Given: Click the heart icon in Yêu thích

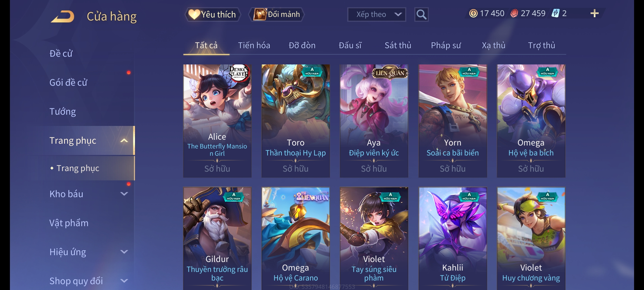Looking at the screenshot, I should (x=194, y=15).
